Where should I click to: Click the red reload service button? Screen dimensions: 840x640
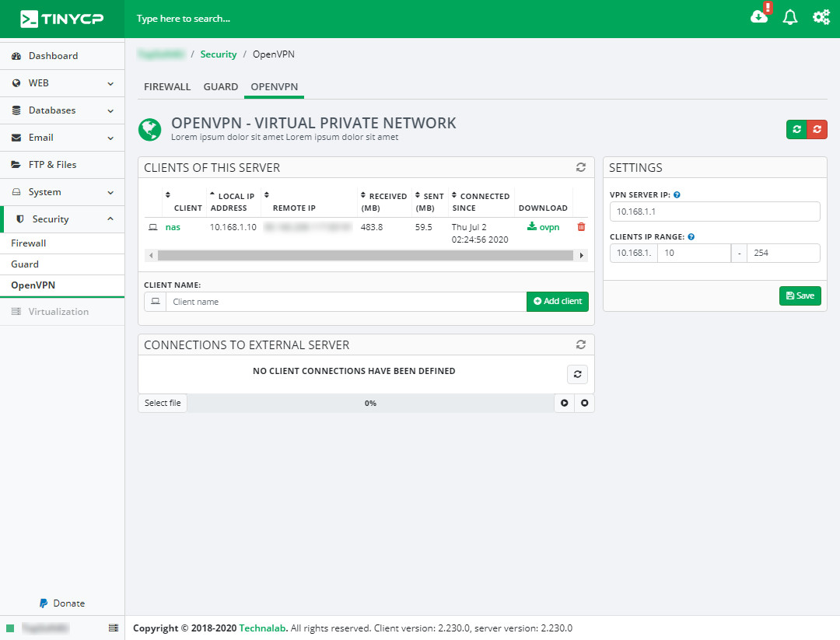coord(817,130)
